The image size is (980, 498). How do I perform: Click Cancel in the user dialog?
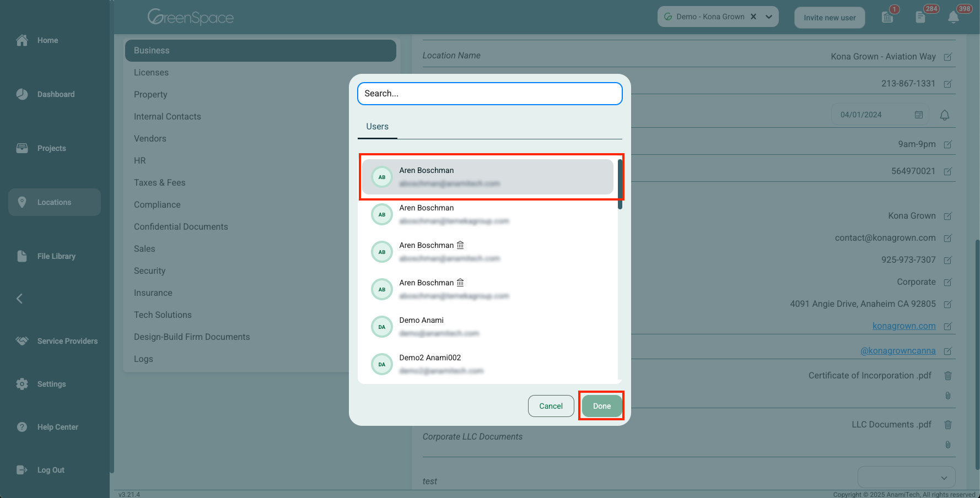pos(551,406)
